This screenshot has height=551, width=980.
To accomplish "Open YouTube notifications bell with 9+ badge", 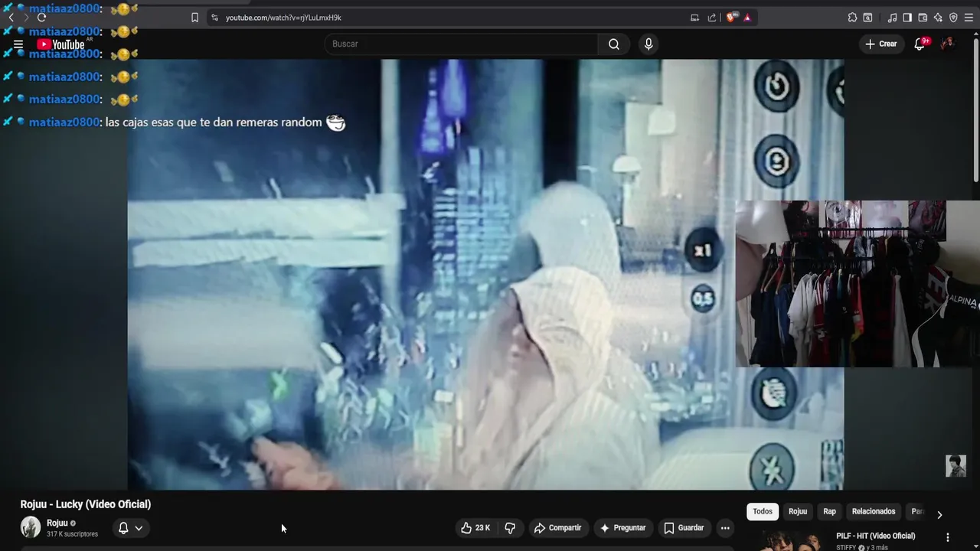I will pos(920,44).
